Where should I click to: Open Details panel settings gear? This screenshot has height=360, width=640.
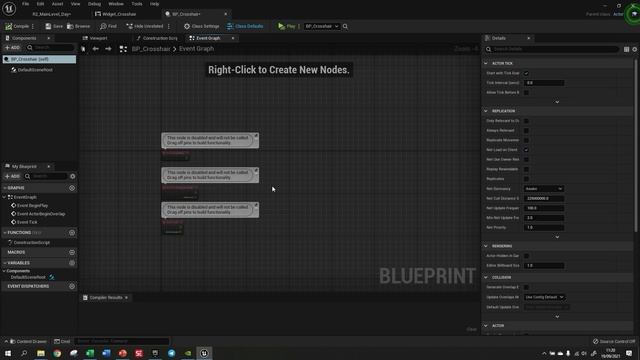(x=635, y=49)
